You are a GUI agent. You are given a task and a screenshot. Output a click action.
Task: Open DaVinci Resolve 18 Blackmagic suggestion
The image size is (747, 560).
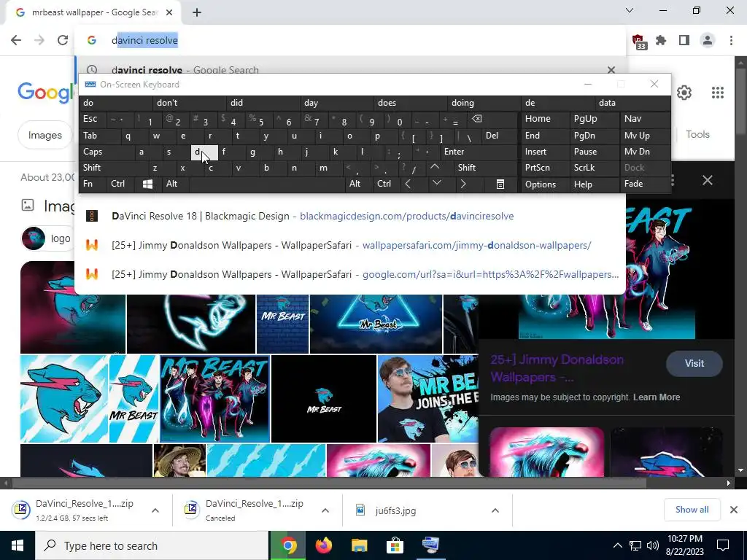click(x=350, y=216)
